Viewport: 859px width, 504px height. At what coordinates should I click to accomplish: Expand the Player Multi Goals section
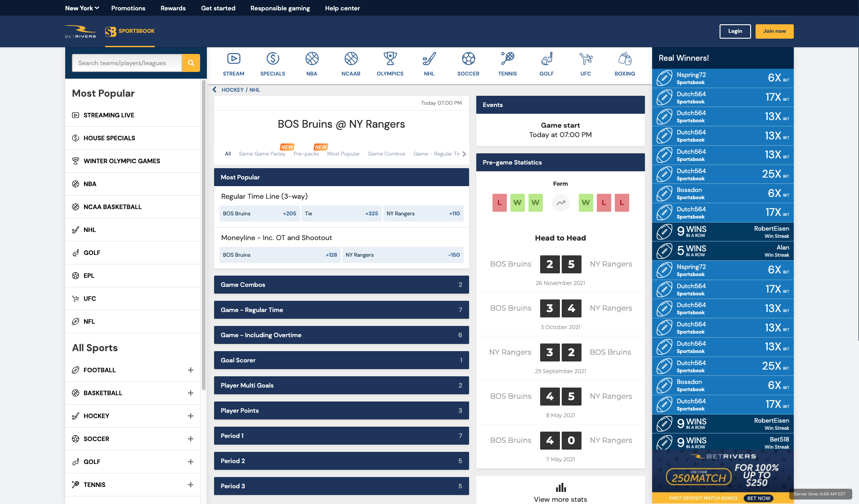point(341,385)
